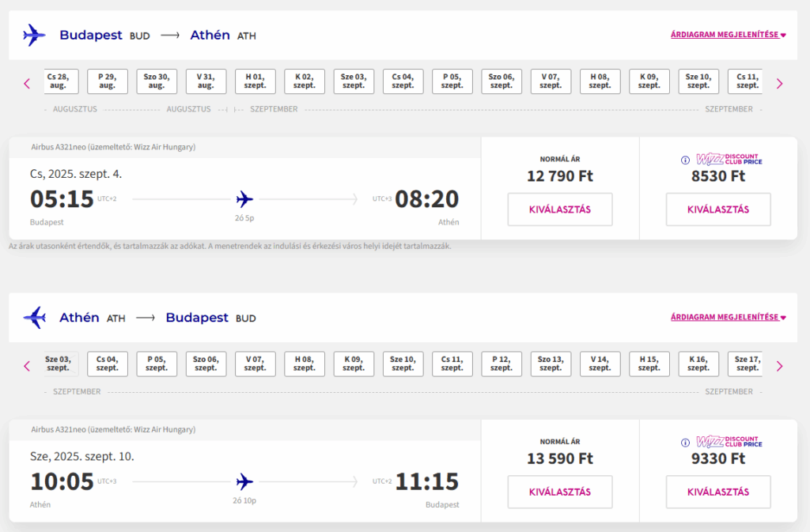810x532 pixels.
Task: Select outbound date P 05, szept.
Action: pos(452,81)
